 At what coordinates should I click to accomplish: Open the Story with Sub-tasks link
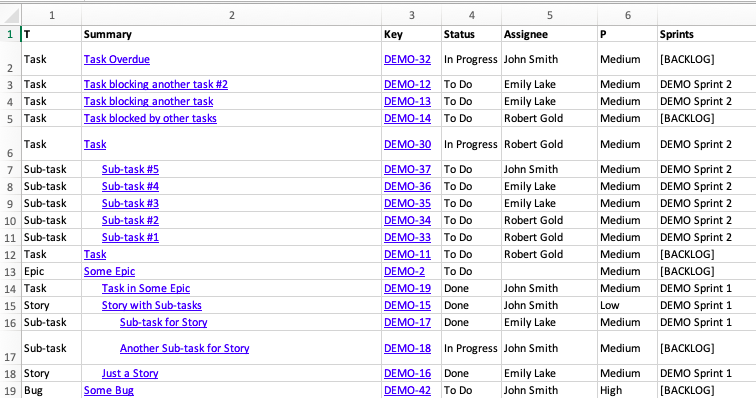tap(152, 305)
